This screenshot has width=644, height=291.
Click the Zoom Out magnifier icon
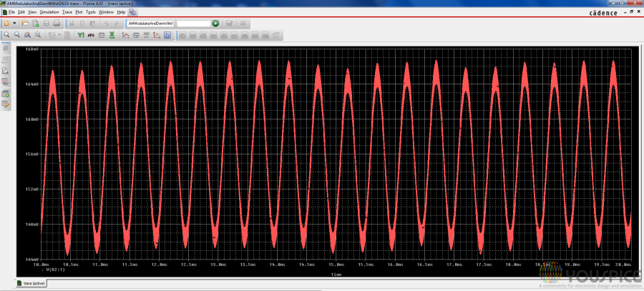(x=17, y=35)
